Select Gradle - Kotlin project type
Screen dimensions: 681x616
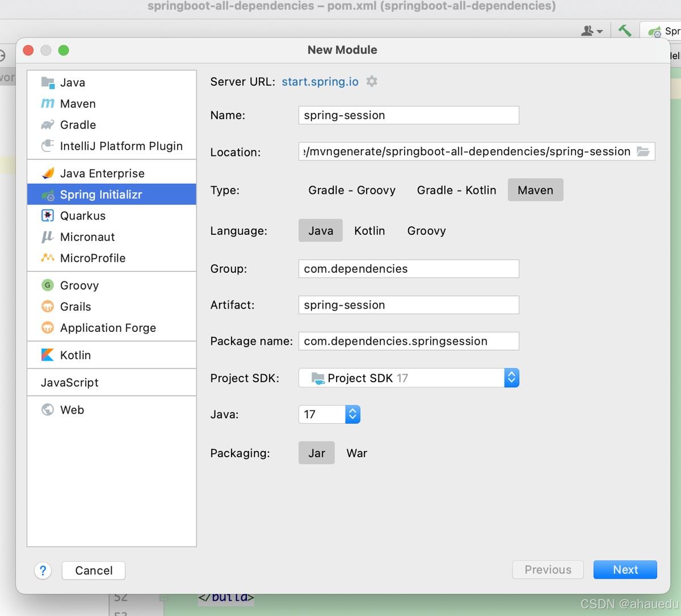(456, 190)
